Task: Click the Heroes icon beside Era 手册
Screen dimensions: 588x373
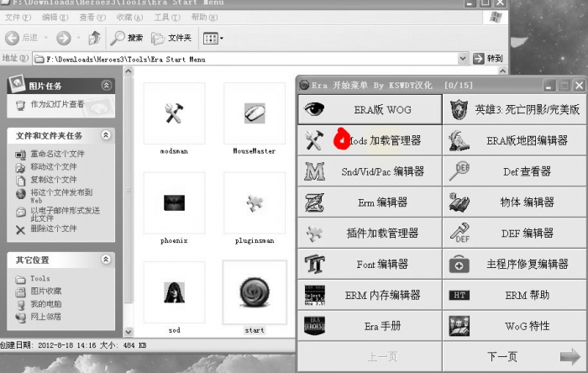Action: pyautogui.click(x=314, y=326)
